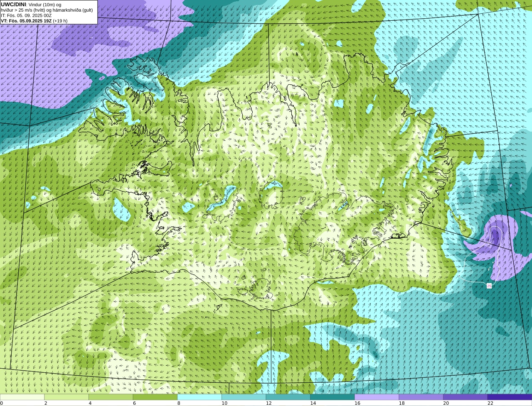Image resolution: width=532 pixels, height=406 pixels.
Task: Click the '14' tick label on color scale
Action: [313, 403]
